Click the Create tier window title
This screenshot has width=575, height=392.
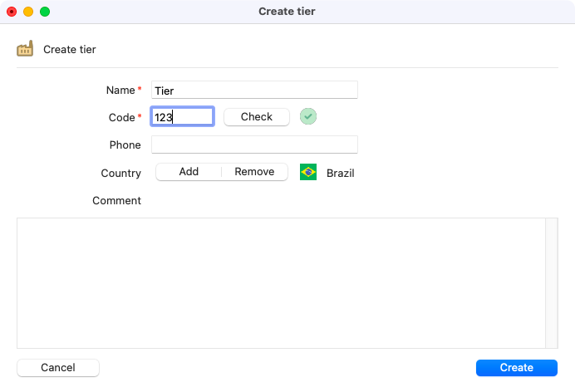(287, 12)
